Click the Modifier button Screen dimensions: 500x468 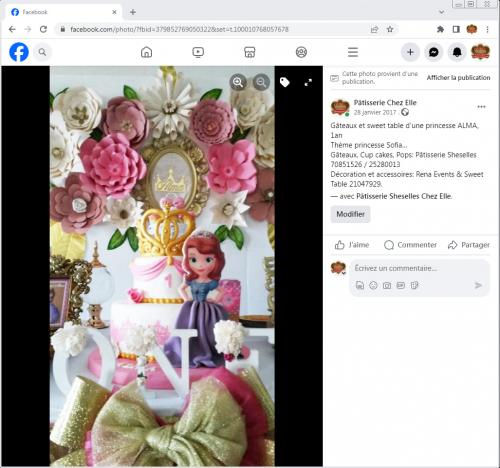(x=350, y=214)
